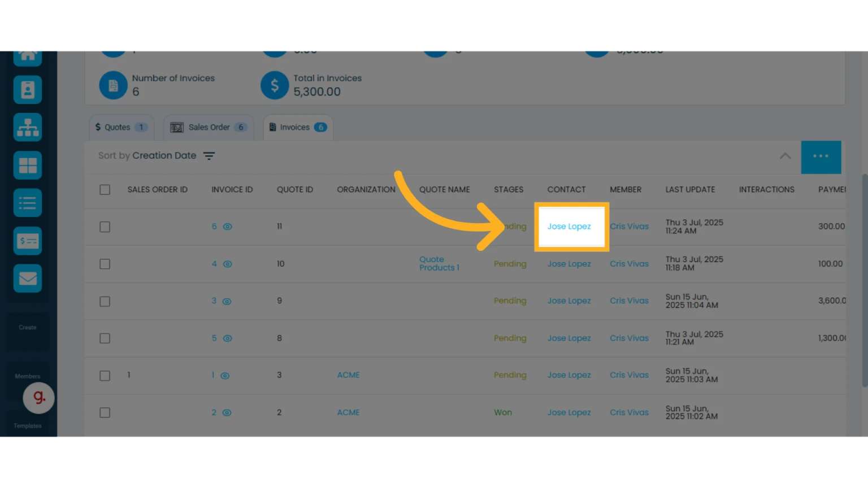Click payment amount 100.00
Image resolution: width=868 pixels, height=488 pixels.
coord(830,264)
